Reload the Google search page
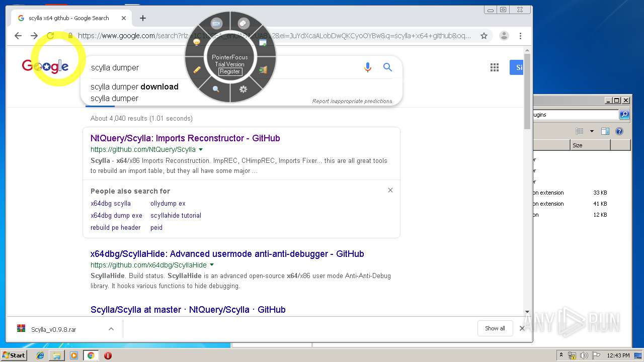The height and width of the screenshot is (362, 644). click(x=50, y=36)
